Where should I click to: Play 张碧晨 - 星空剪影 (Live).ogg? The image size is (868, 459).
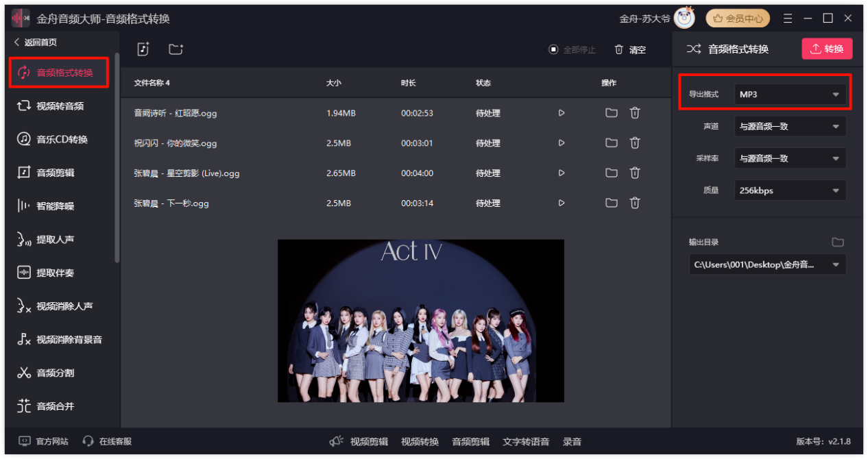pyautogui.click(x=562, y=173)
